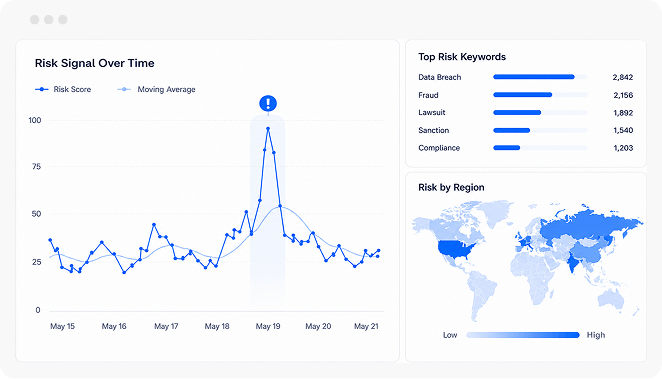Select Russia on the risk map
The height and width of the screenshot is (379, 662).
coord(587,224)
